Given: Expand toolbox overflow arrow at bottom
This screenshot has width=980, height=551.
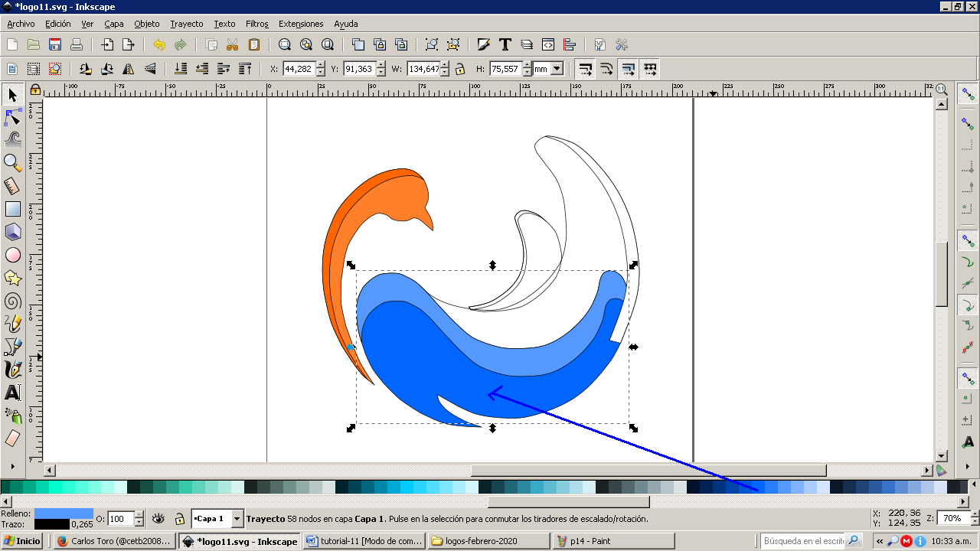Looking at the screenshot, I should click(12, 465).
